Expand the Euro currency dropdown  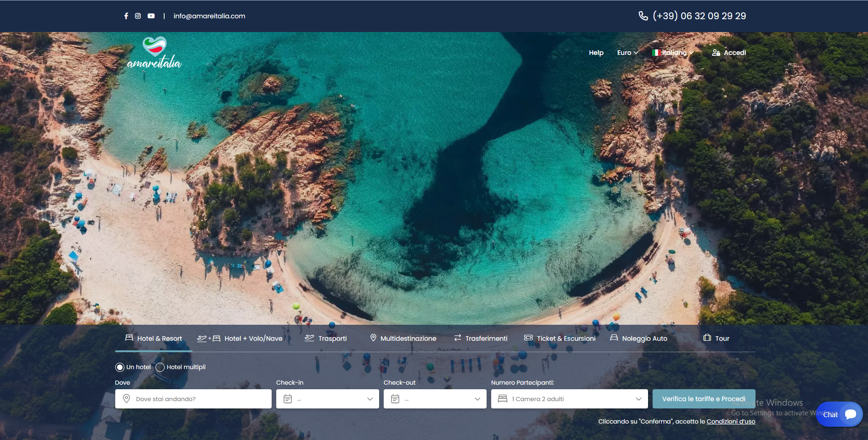coord(627,53)
